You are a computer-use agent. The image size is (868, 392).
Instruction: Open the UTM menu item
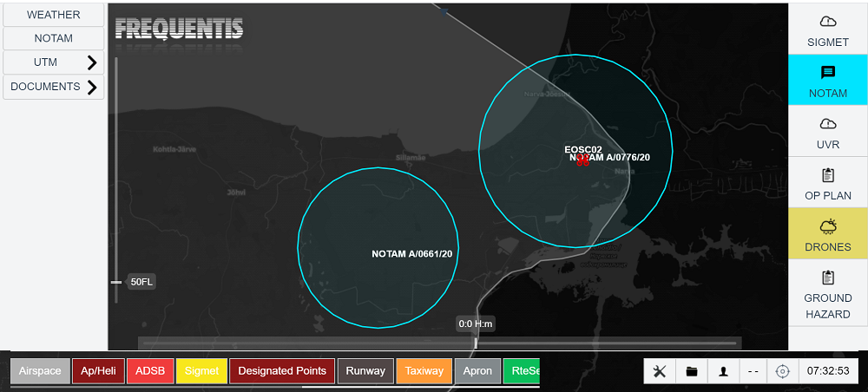pos(54,62)
